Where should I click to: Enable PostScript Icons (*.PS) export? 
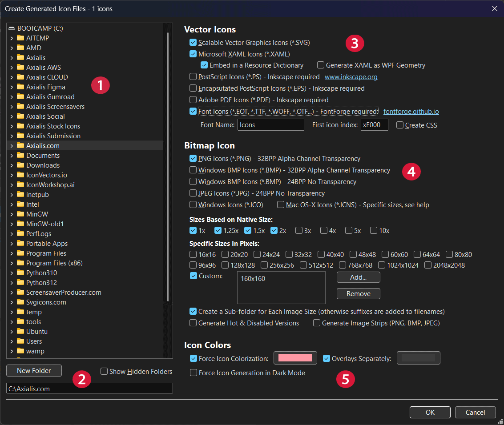(x=193, y=76)
